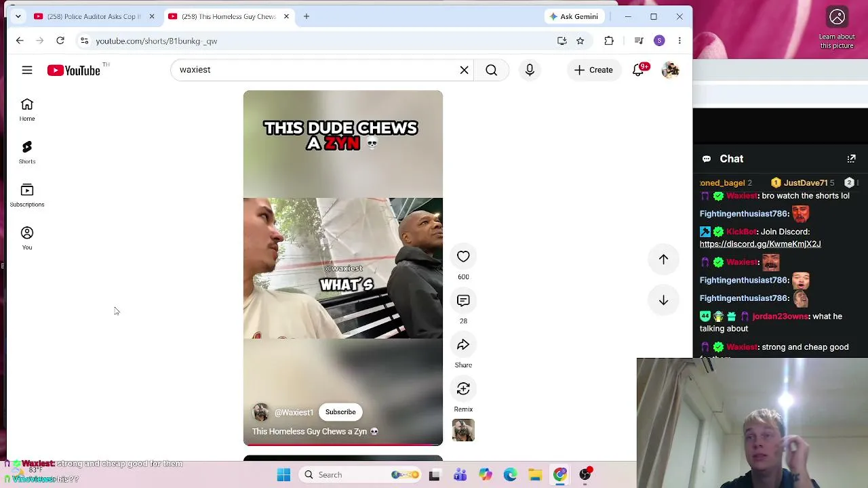Click the Ask Gemini button
Image resolution: width=868 pixels, height=488 pixels.
click(x=574, y=16)
